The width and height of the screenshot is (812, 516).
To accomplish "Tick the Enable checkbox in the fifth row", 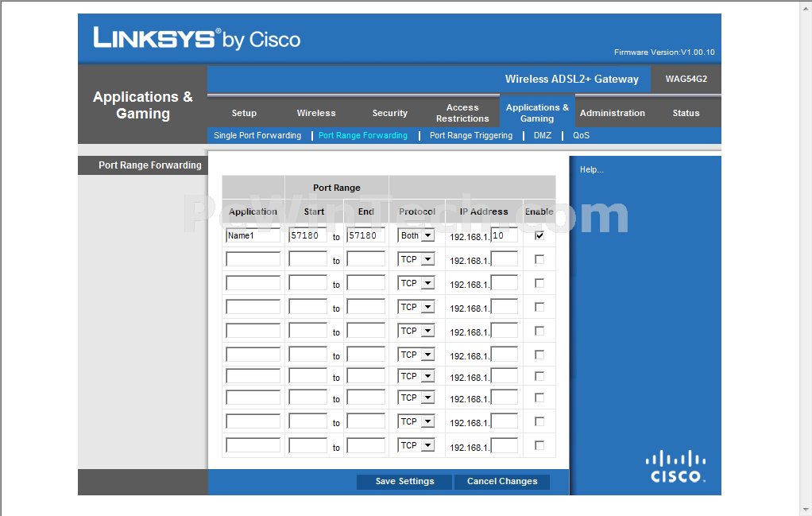I will click(x=539, y=331).
